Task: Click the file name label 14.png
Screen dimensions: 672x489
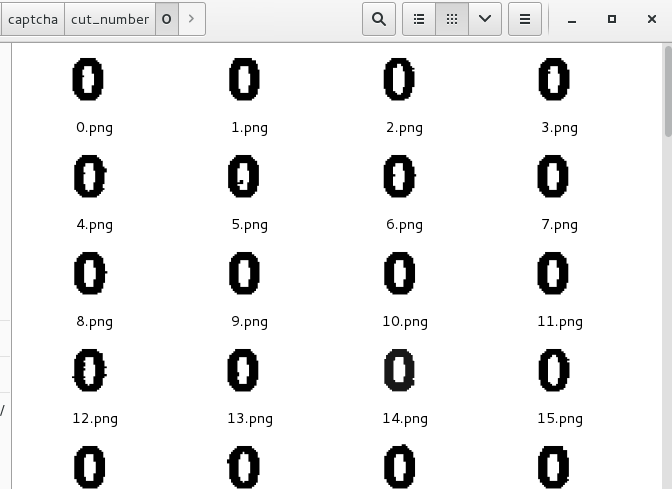Action: click(x=405, y=419)
